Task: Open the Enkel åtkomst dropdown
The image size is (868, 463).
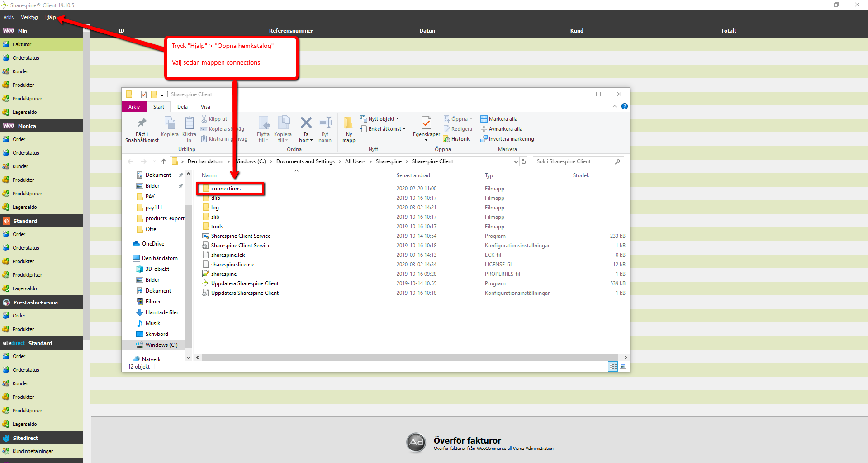Action: tap(383, 129)
